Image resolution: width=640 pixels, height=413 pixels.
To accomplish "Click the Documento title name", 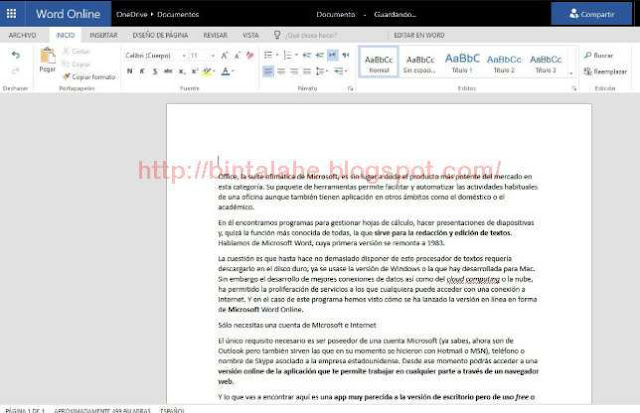I will point(336,14).
